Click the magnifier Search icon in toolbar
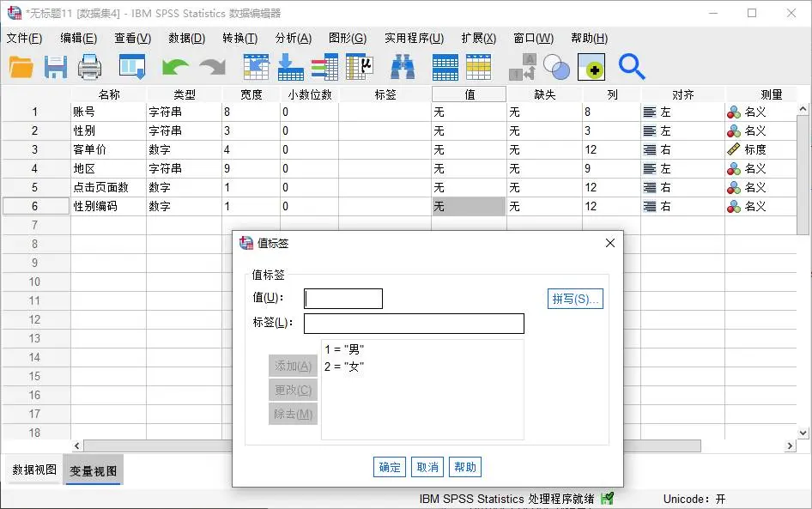The height and width of the screenshot is (509, 812). pyautogui.click(x=632, y=67)
